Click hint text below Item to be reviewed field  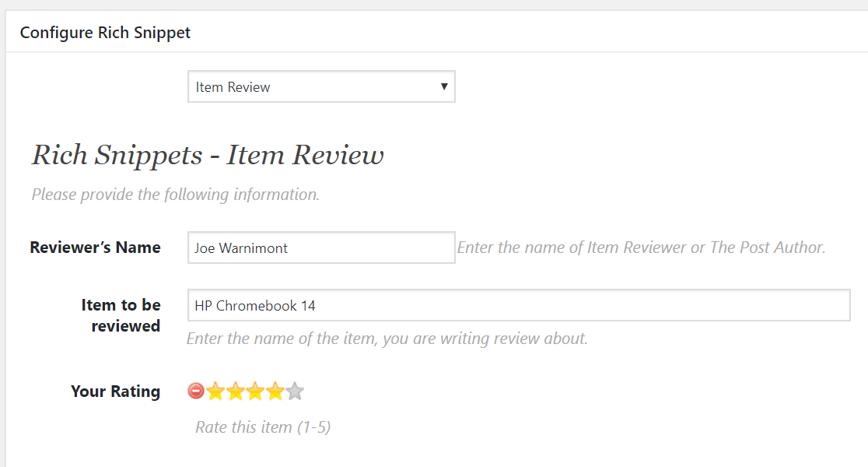click(387, 339)
